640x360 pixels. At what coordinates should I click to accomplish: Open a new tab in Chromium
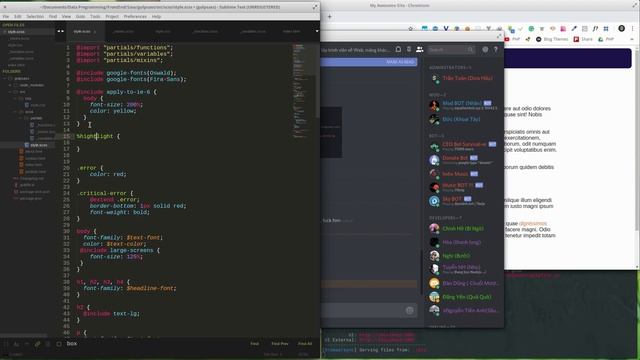click(329, 17)
